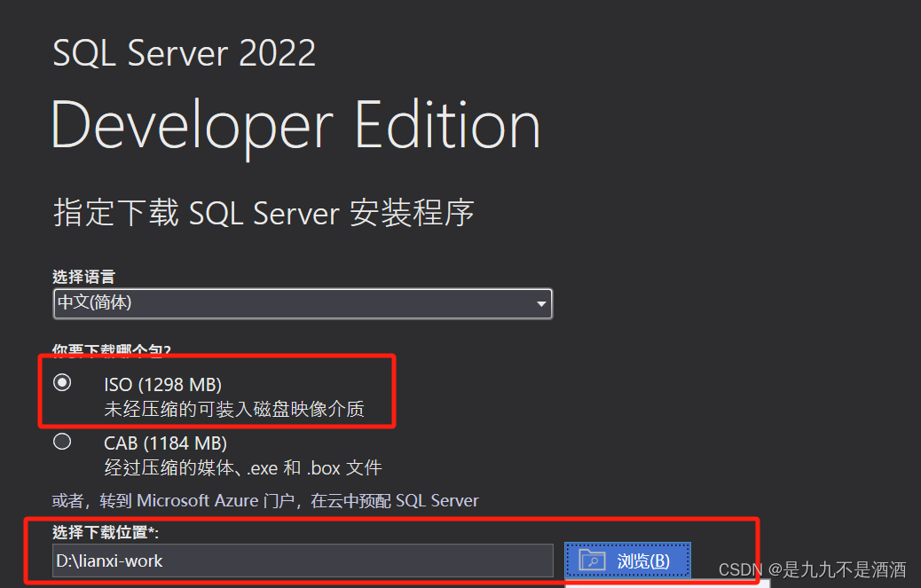Click the 选择语言 label
This screenshot has height=588, width=921.
pos(84,277)
